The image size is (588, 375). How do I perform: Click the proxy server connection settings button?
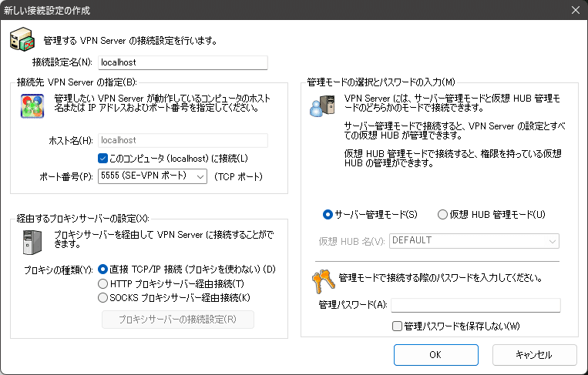(x=178, y=320)
